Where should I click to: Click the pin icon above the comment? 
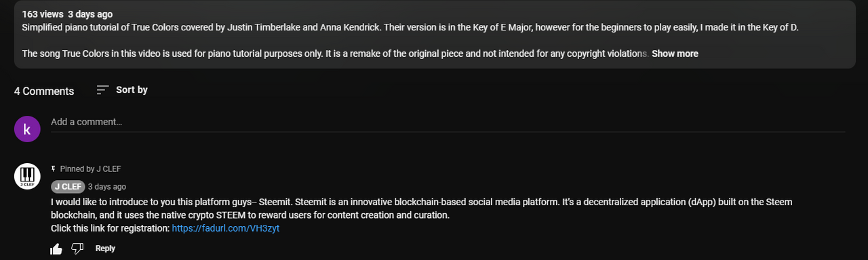coord(54,169)
